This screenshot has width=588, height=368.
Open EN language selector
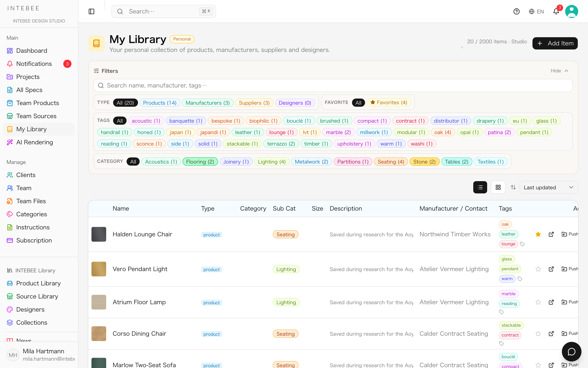pyautogui.click(x=536, y=11)
